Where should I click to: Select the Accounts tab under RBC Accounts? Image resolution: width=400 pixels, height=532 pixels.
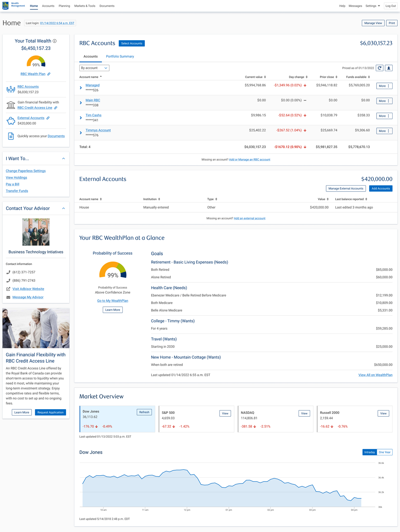[x=91, y=57]
